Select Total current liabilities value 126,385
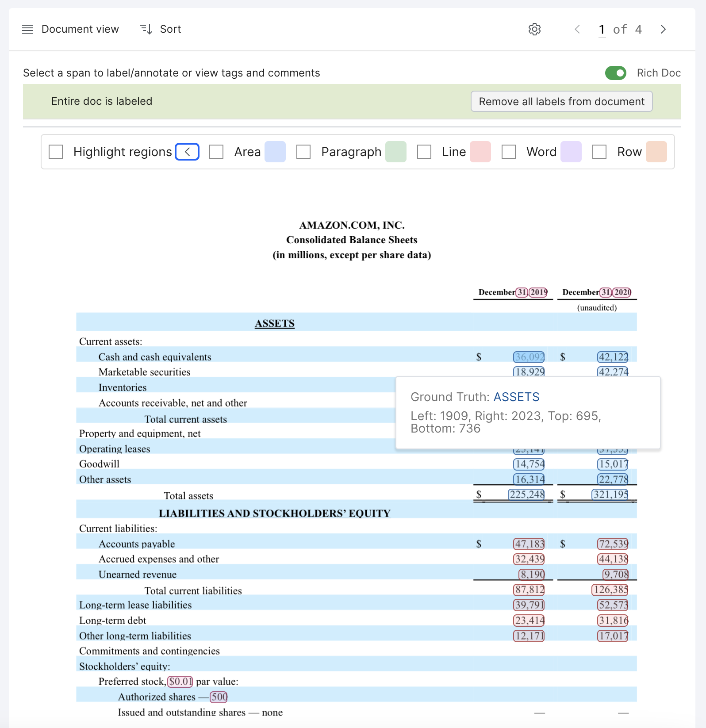 point(610,590)
